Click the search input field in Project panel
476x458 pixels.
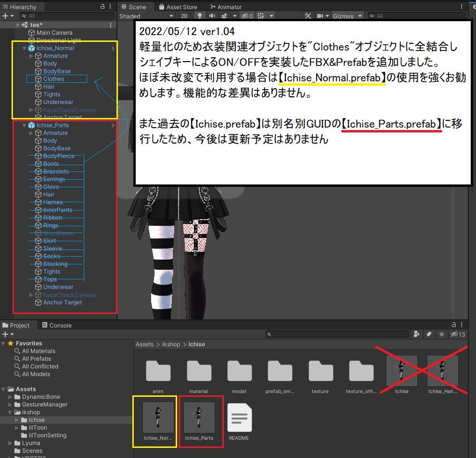point(337,334)
